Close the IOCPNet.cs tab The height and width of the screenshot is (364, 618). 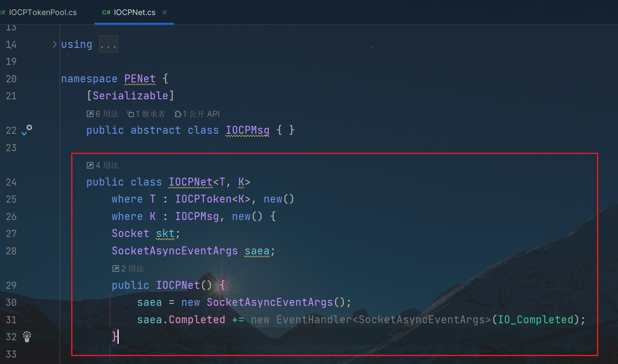pyautogui.click(x=165, y=12)
